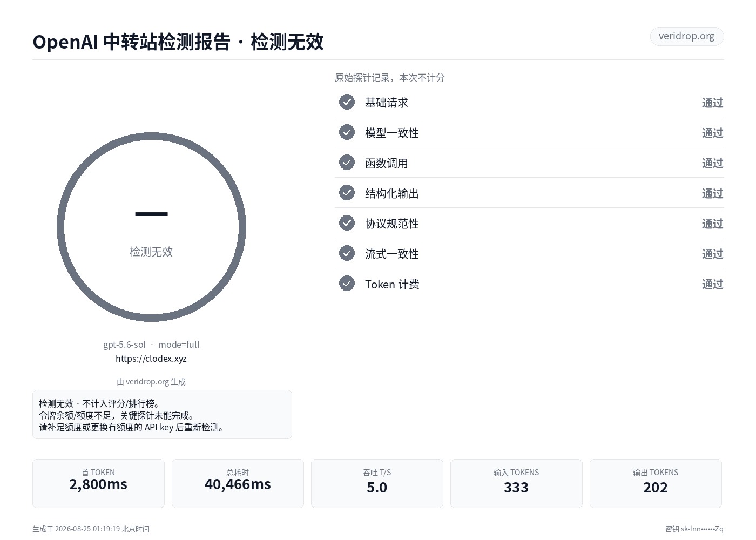Open the veridrop.org badge at top right
This screenshot has height=540, width=756.
pyautogui.click(x=686, y=36)
